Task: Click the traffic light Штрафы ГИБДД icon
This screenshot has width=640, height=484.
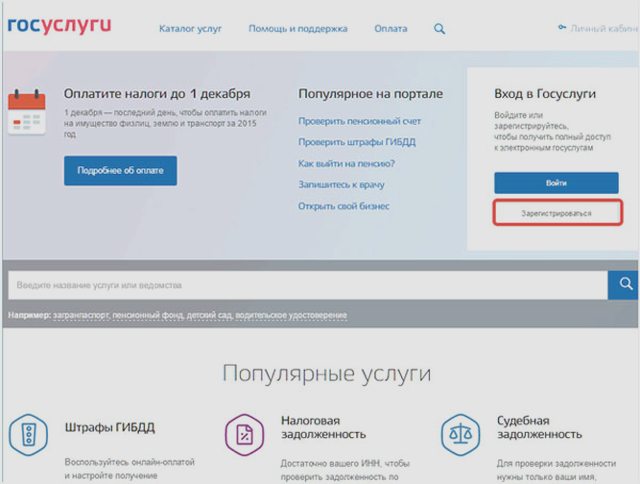Action: click(x=28, y=435)
